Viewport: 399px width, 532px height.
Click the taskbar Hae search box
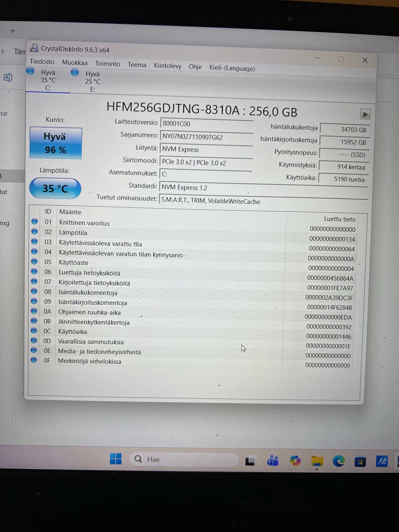coord(184,459)
